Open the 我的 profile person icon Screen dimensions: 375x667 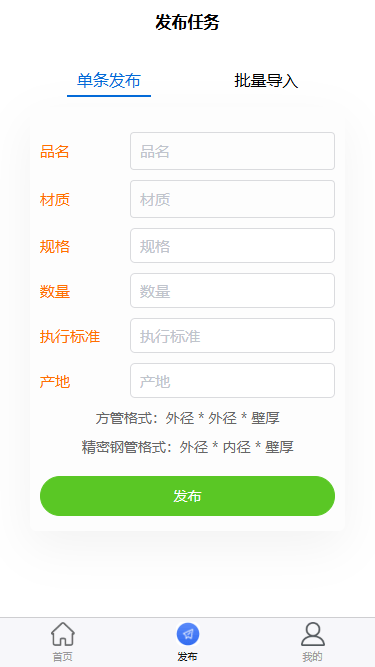coord(313,634)
